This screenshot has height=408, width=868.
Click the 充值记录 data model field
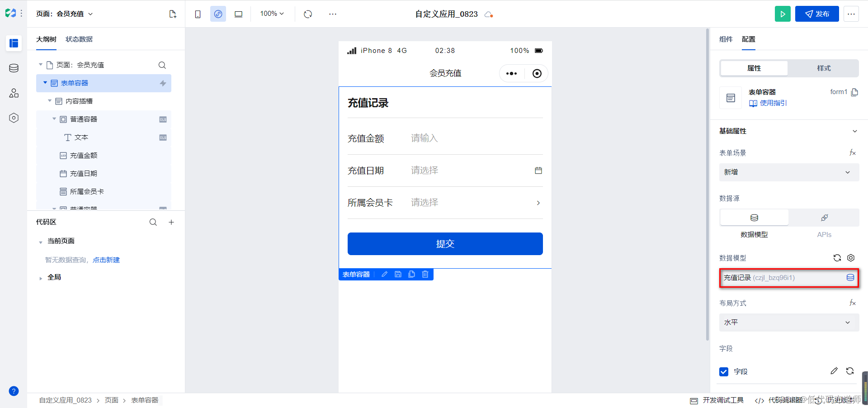[x=789, y=278]
